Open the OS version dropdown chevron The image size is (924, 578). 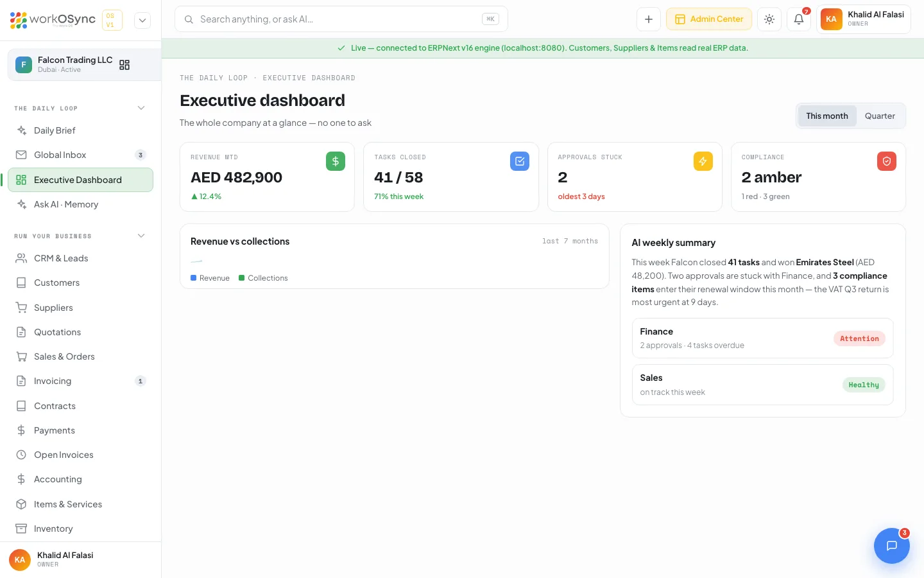point(142,20)
